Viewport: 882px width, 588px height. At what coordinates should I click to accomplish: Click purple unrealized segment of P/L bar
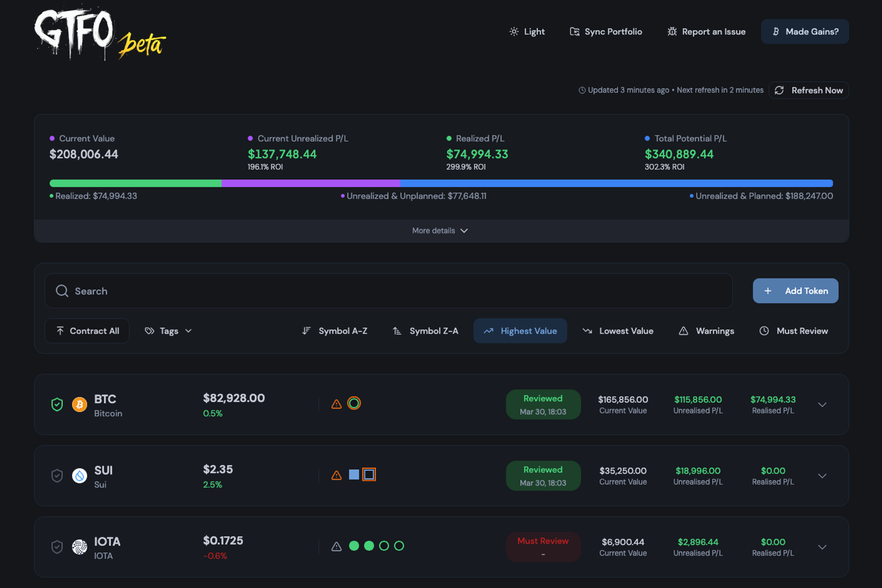coord(310,183)
